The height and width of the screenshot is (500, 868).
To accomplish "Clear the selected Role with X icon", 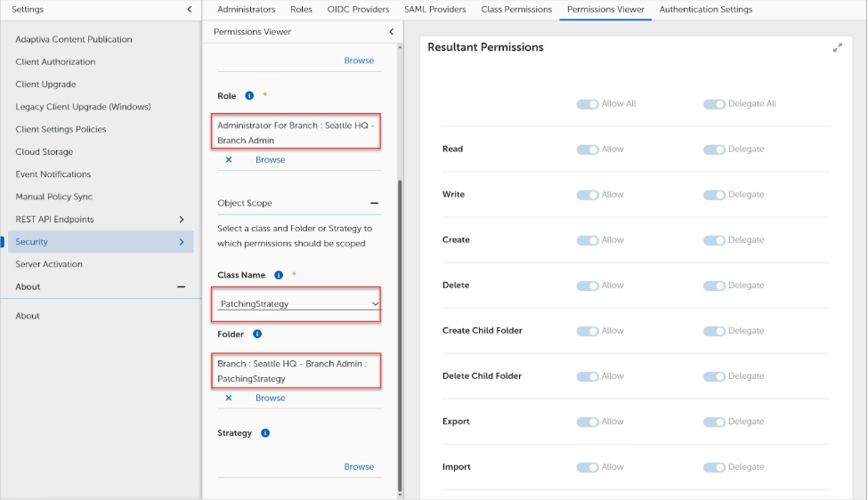I will tap(229, 160).
